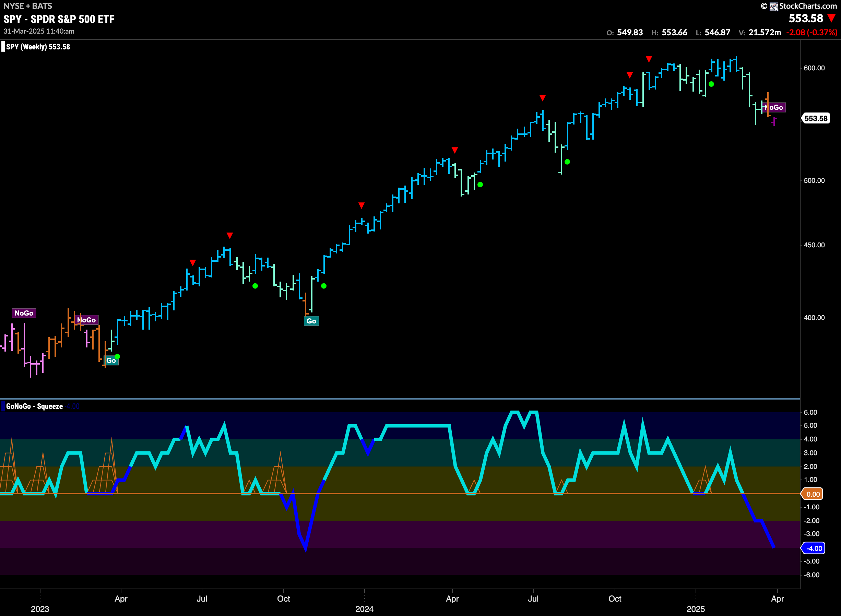Screen dimensions: 841x616
Task: Click the red triangle above the July 2024 peak
Action: click(542, 98)
